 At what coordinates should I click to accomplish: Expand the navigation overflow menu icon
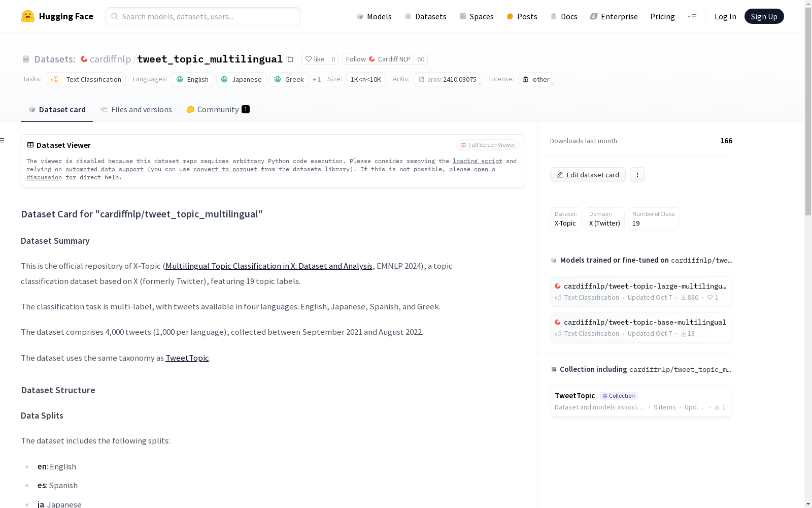(692, 16)
